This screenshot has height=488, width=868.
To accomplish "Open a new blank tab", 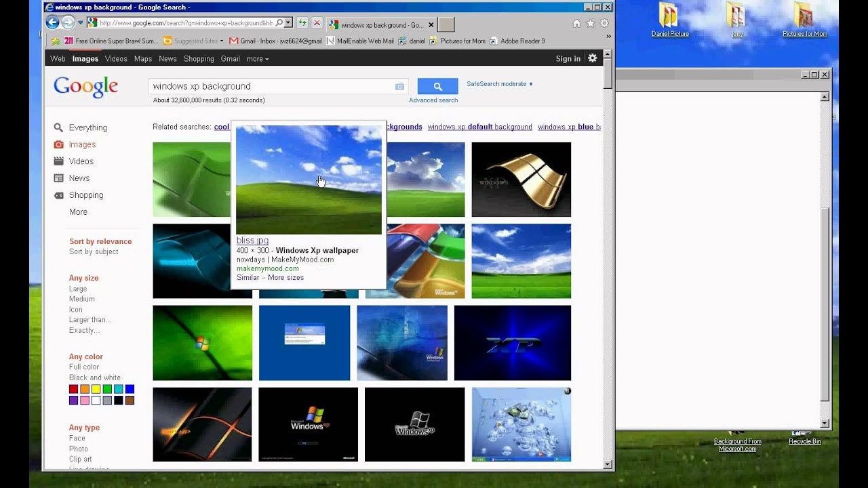I will (x=446, y=24).
